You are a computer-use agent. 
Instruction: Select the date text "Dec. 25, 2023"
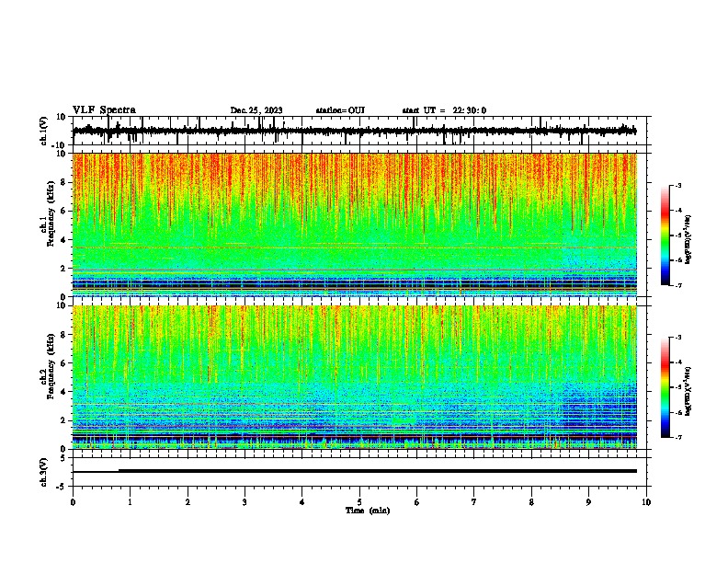(x=256, y=110)
